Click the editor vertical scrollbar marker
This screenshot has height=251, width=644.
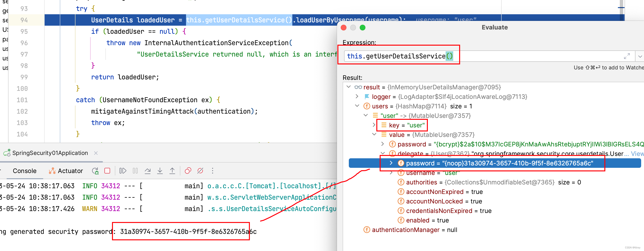tap(621, 8)
